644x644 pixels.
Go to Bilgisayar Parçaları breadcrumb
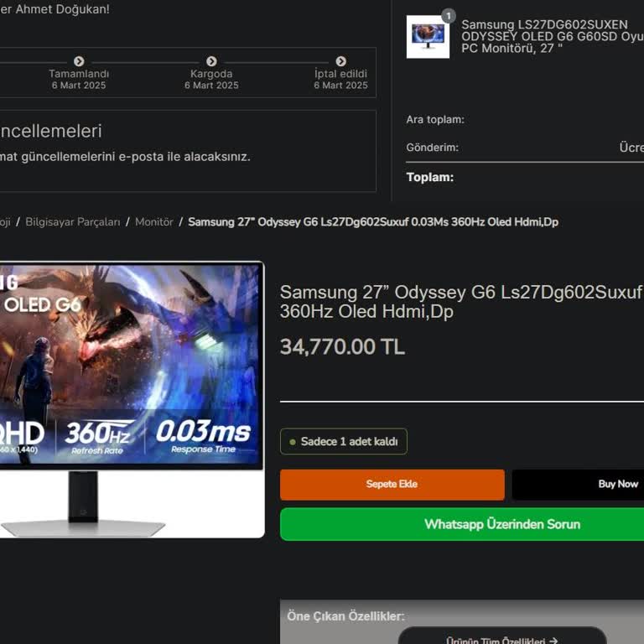[x=73, y=222]
